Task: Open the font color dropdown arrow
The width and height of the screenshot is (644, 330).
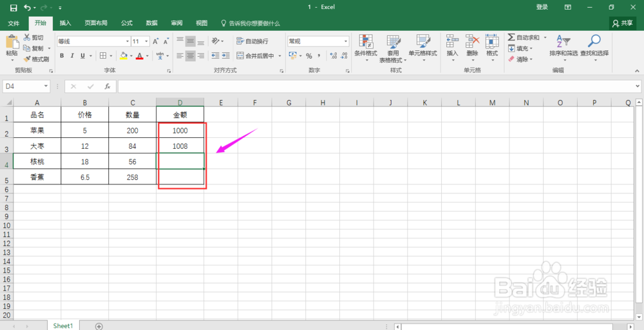Action: [147, 56]
